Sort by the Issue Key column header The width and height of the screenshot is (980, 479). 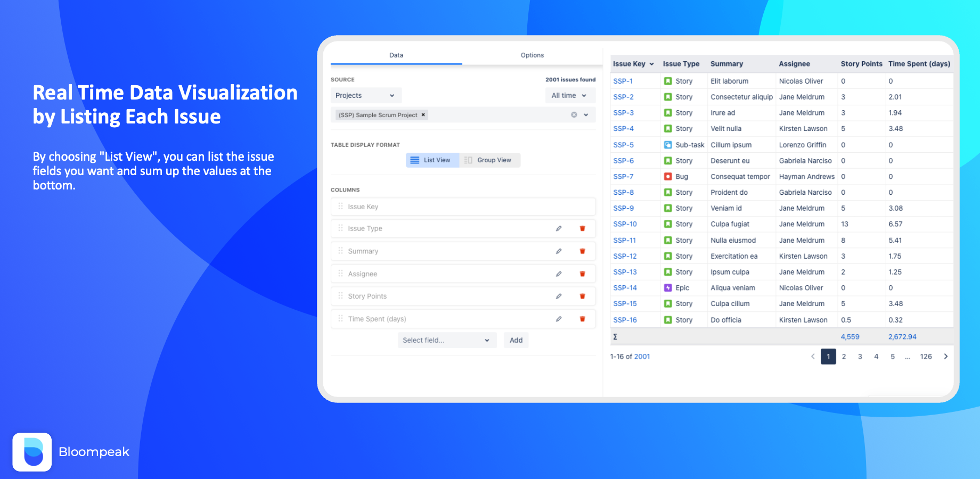pyautogui.click(x=633, y=64)
